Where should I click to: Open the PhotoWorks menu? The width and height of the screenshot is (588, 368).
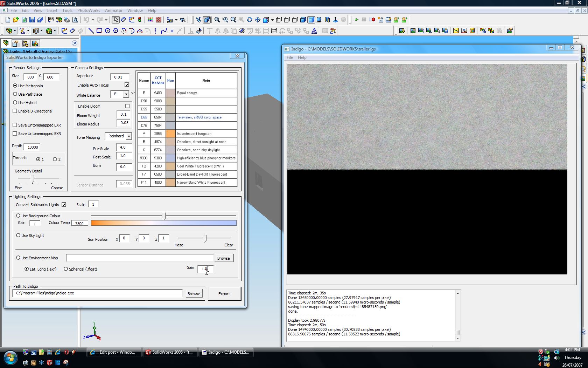[89, 11]
